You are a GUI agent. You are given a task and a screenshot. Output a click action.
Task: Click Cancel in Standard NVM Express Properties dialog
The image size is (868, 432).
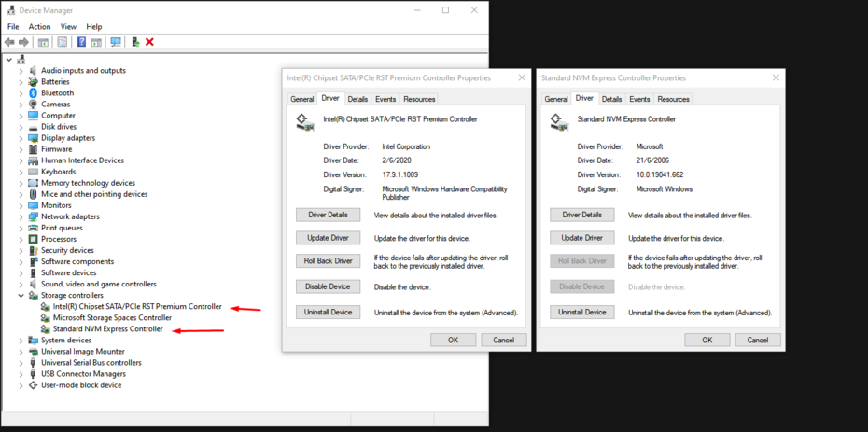(758, 340)
